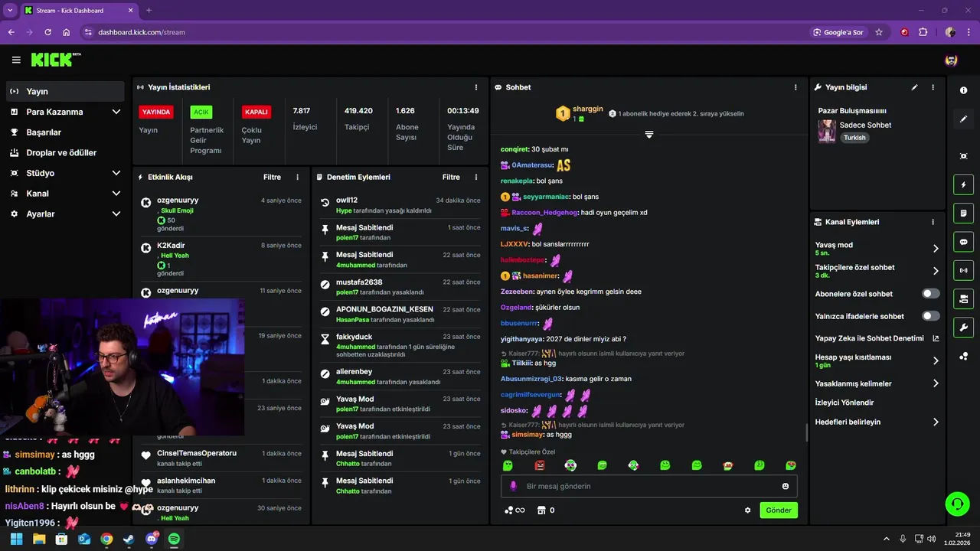Image resolution: width=980 pixels, height=551 pixels.
Task: Toggle Abonelere özel sohbet switch
Action: [x=930, y=294]
